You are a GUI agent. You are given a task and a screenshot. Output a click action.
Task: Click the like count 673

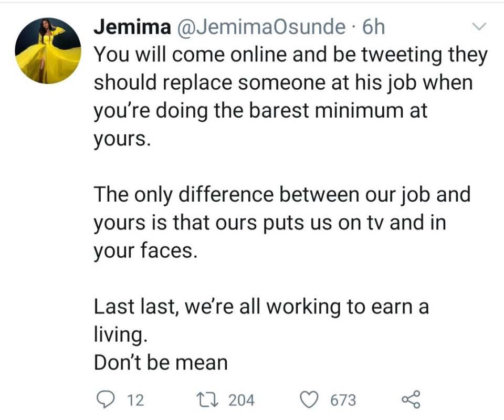pos(343,401)
